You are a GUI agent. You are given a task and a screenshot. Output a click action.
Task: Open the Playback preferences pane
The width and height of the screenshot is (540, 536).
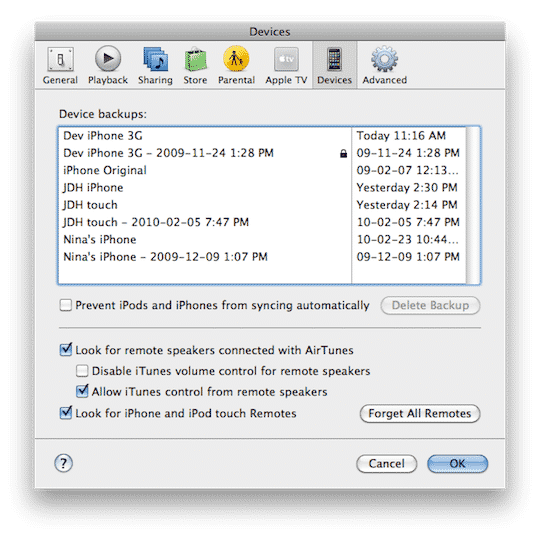(x=108, y=65)
